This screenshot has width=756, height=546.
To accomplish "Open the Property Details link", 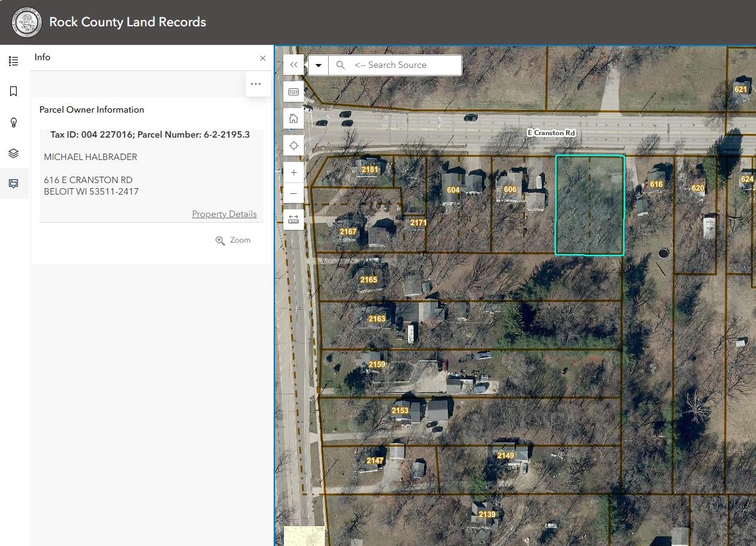I will click(224, 214).
